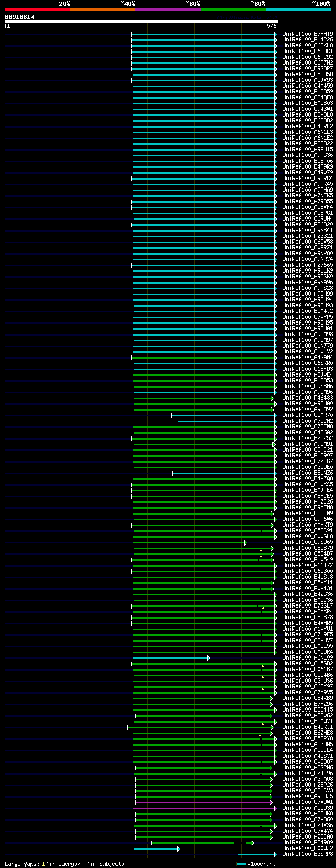Select the label UniRef100_C7QTW8
Image resolution: width=336 pixels, height=868 pixels.
308,426
